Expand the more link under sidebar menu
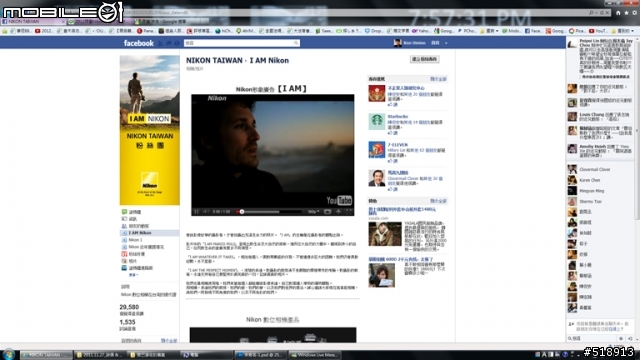This screenshot has height=360, width=640. pos(133,275)
